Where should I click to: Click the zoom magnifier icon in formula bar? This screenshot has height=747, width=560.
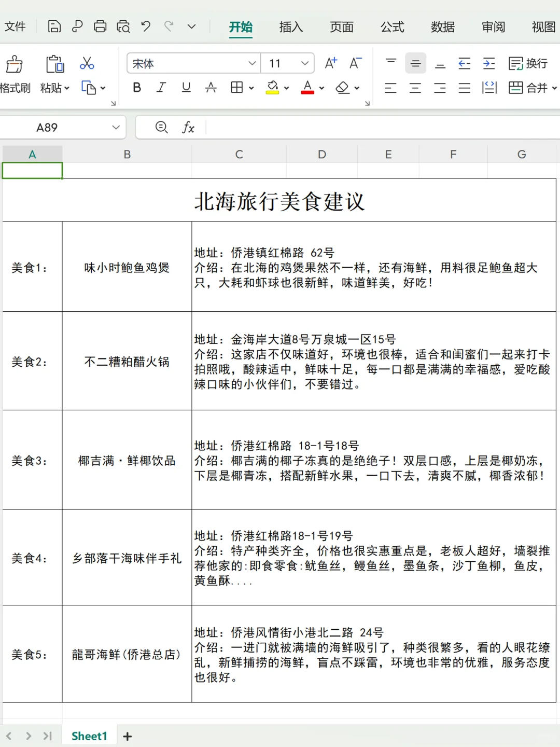click(x=162, y=127)
